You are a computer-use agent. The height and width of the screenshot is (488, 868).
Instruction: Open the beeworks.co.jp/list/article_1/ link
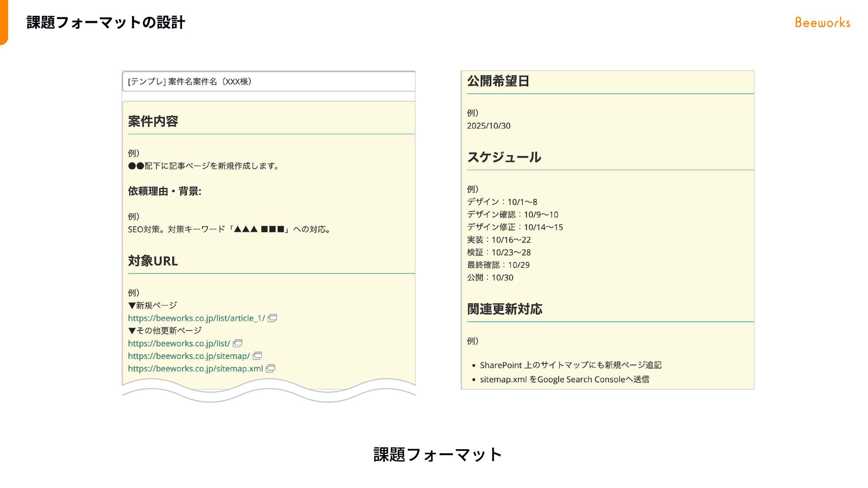pos(196,318)
